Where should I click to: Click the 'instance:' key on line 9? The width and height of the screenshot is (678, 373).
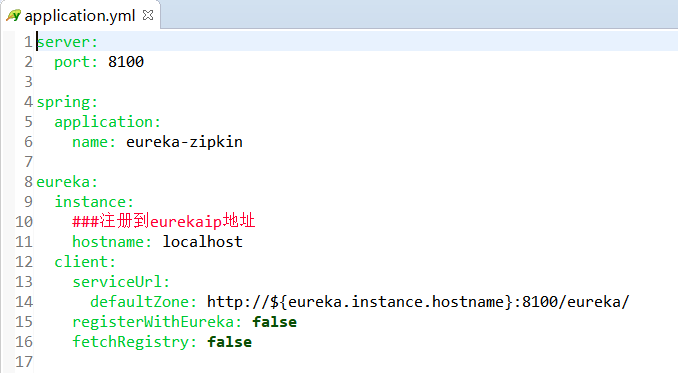coord(94,202)
